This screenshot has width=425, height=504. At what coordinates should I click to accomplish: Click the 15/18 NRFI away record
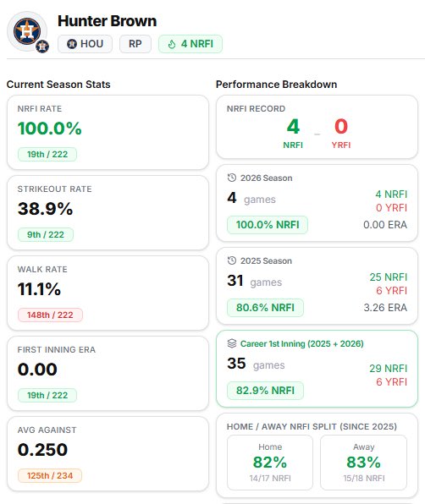364,479
